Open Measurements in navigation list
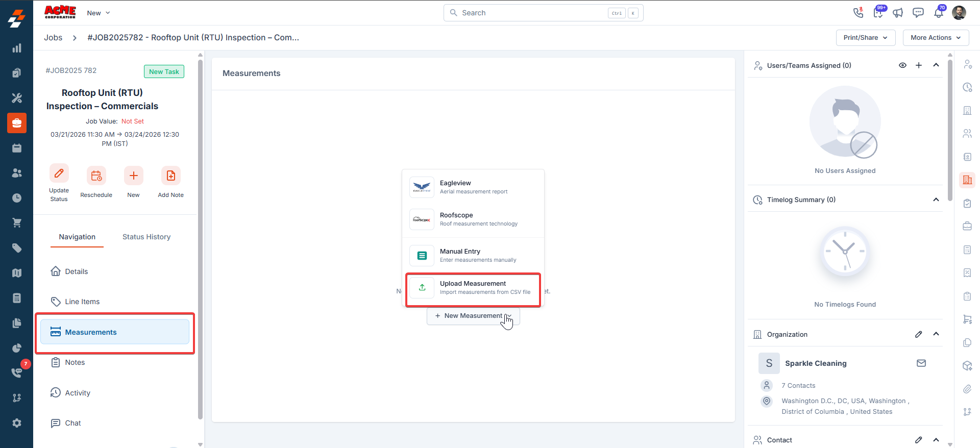Viewport: 980px width, 448px height. 115,332
